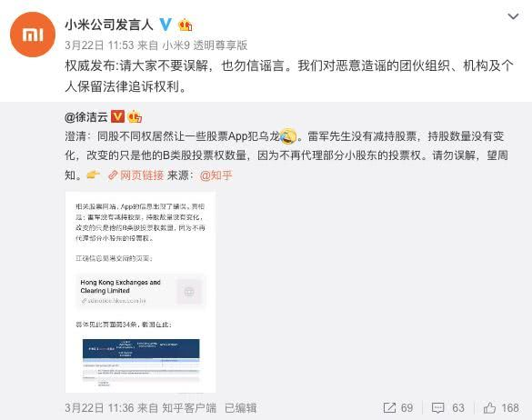Click the Hong Kong Exchanges link card

(x=140, y=292)
